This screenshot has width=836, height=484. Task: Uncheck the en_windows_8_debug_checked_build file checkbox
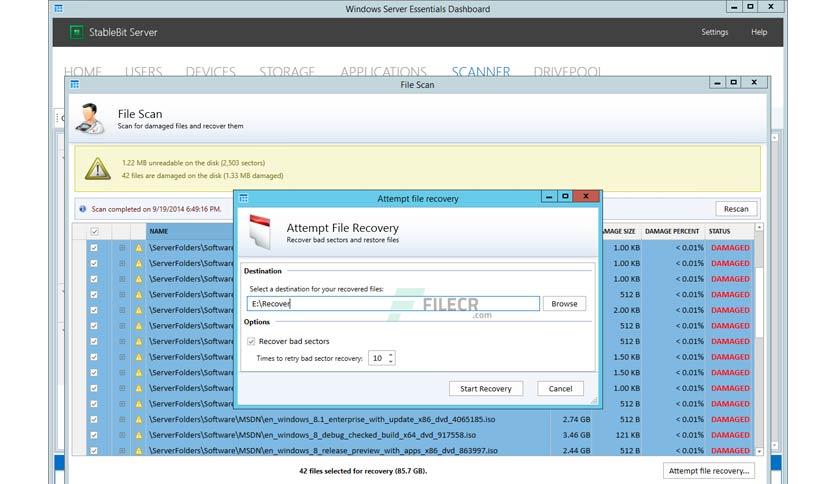94,435
